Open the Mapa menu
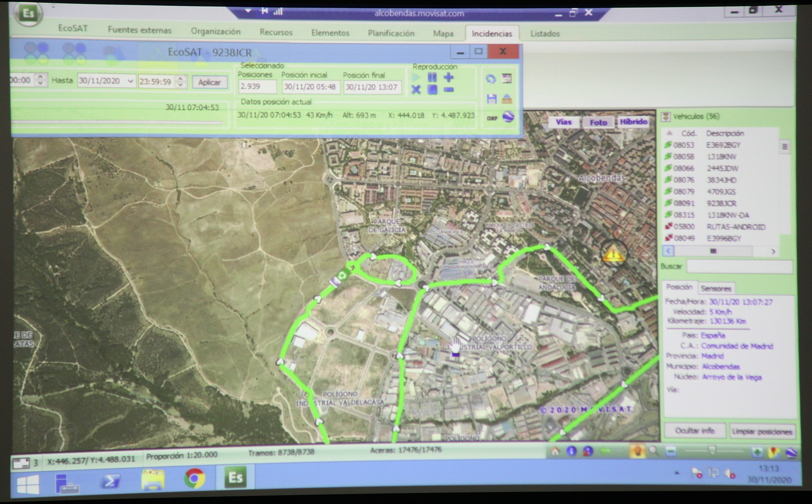The height and width of the screenshot is (504, 812). 443,34
